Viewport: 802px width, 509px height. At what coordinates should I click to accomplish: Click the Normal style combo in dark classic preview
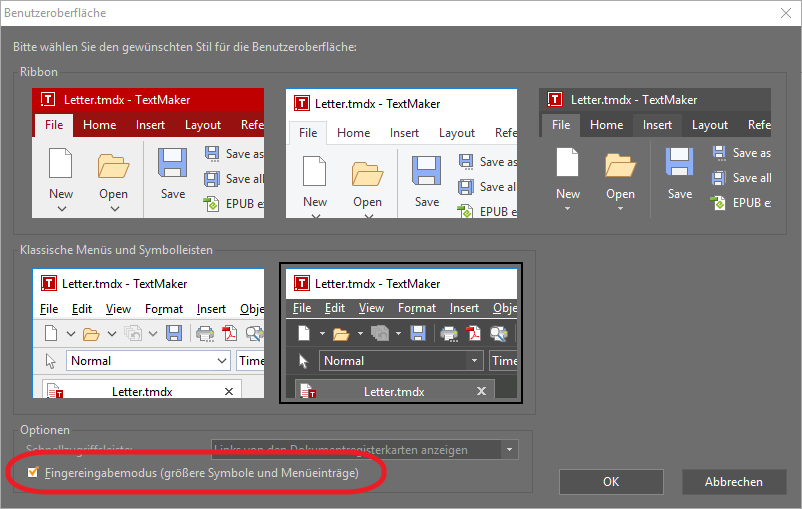[x=401, y=361]
